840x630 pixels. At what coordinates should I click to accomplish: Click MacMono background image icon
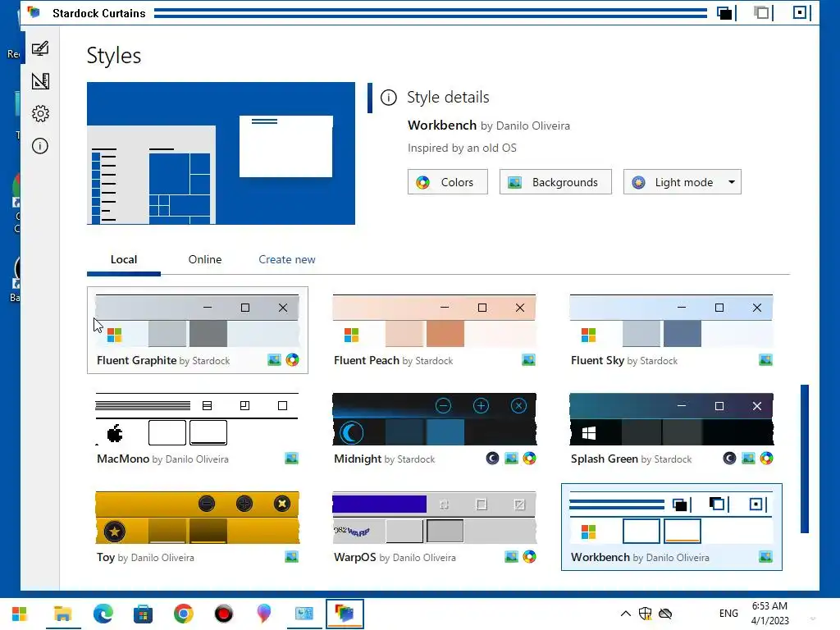291,459
